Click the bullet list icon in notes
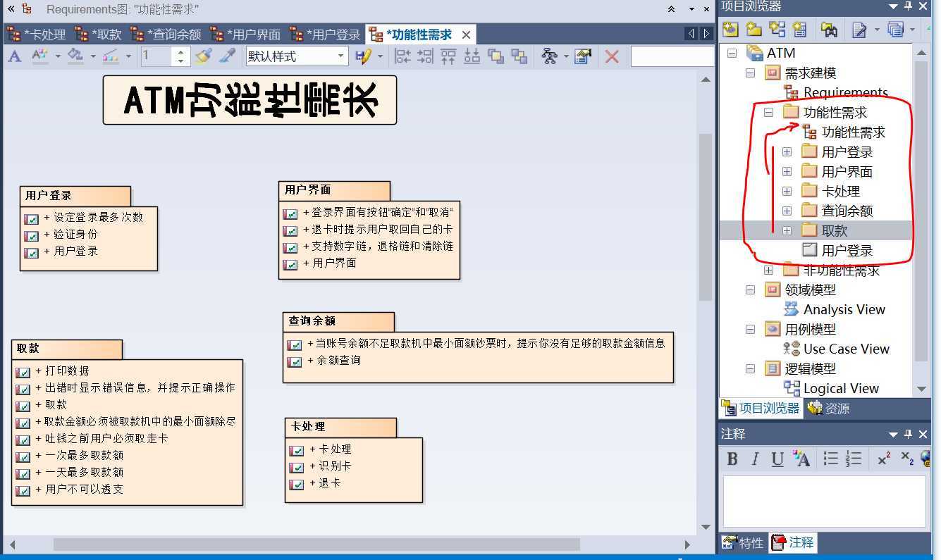Viewport: 941px width, 560px height. [x=831, y=459]
